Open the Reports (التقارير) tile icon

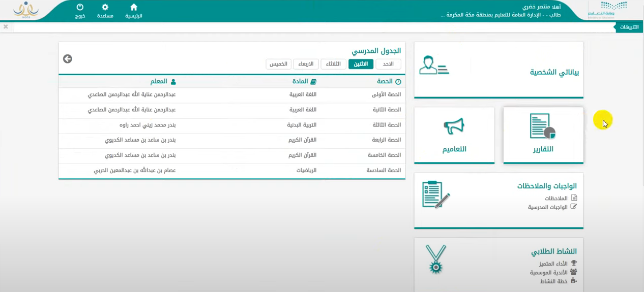(x=542, y=126)
